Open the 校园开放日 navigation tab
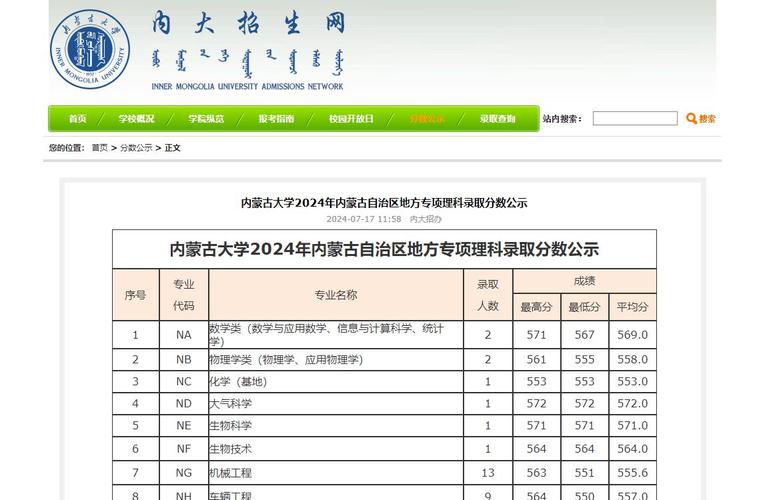This screenshot has width=767, height=500. click(351, 119)
